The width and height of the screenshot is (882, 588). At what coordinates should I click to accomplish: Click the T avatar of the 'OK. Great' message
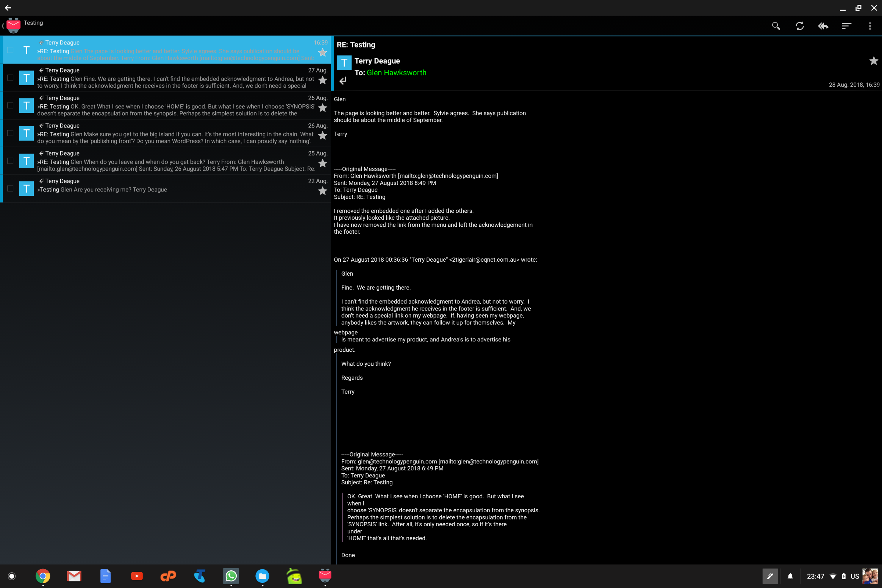tap(26, 106)
